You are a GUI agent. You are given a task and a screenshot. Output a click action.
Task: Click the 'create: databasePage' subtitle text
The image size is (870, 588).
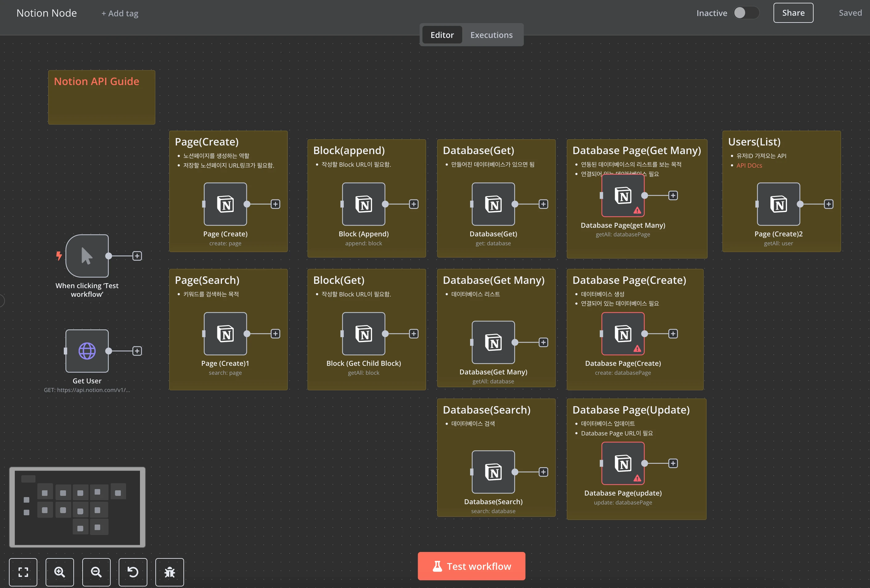[623, 373]
